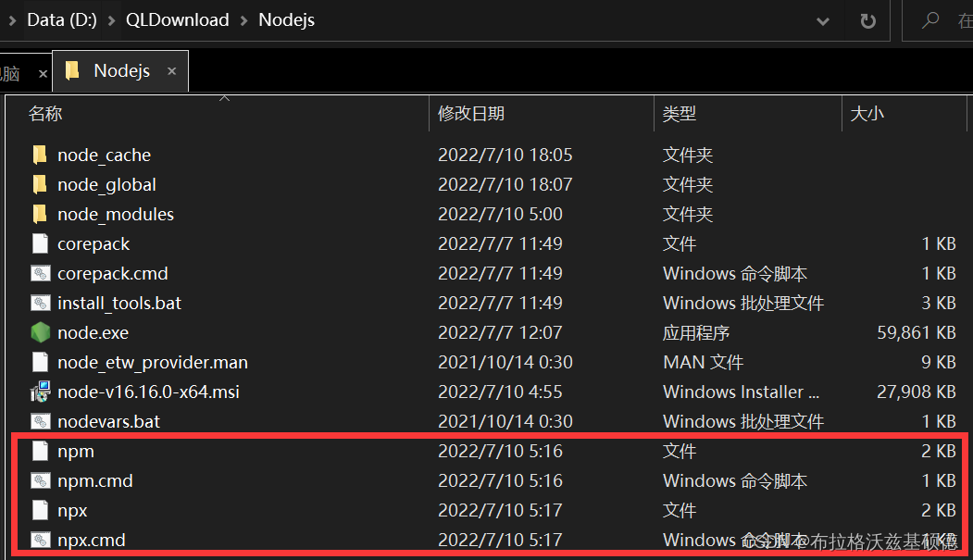This screenshot has width=973, height=560.
Task: Navigate to Data (D:) via breadcrumb
Action: tap(61, 19)
